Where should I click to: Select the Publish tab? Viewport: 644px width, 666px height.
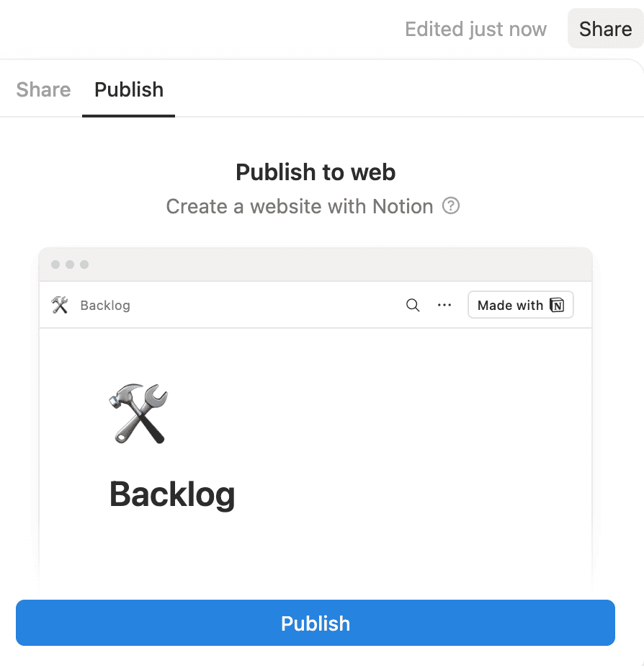coord(128,89)
